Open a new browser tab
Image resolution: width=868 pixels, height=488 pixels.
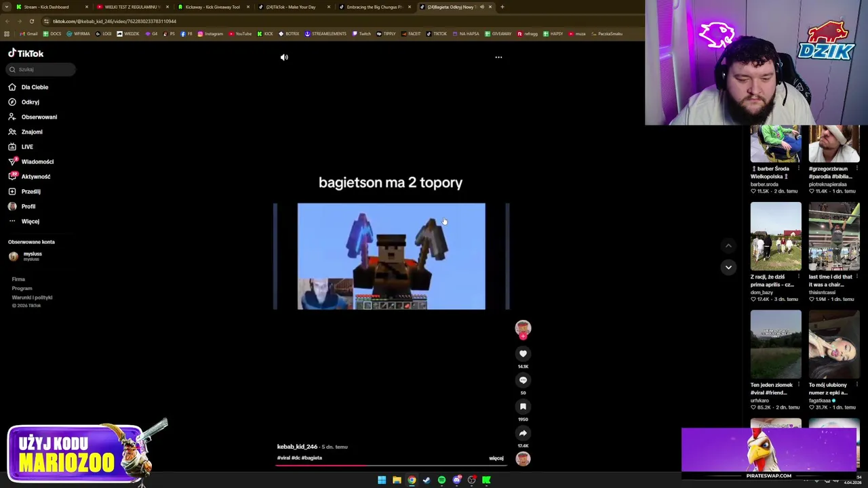click(x=502, y=7)
